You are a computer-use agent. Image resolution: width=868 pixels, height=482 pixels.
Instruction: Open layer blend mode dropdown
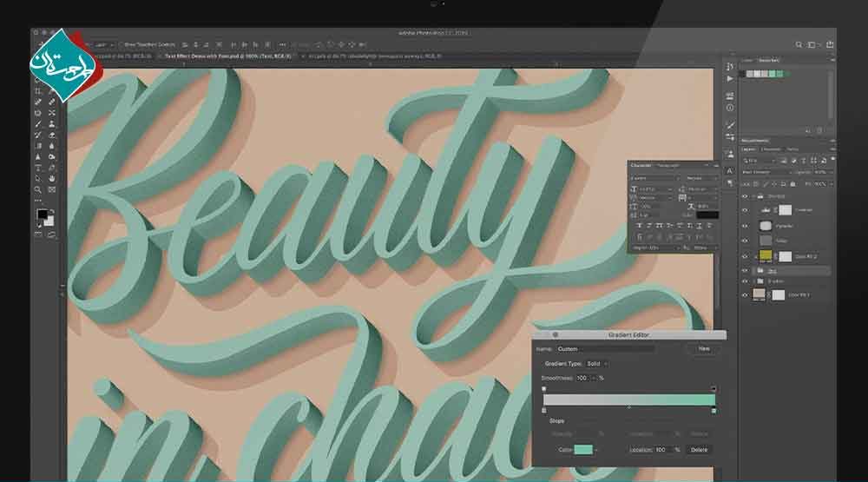coord(766,172)
